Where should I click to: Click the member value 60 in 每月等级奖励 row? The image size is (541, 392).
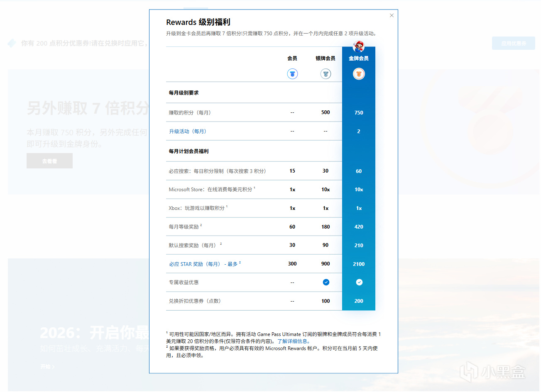pos(292,226)
